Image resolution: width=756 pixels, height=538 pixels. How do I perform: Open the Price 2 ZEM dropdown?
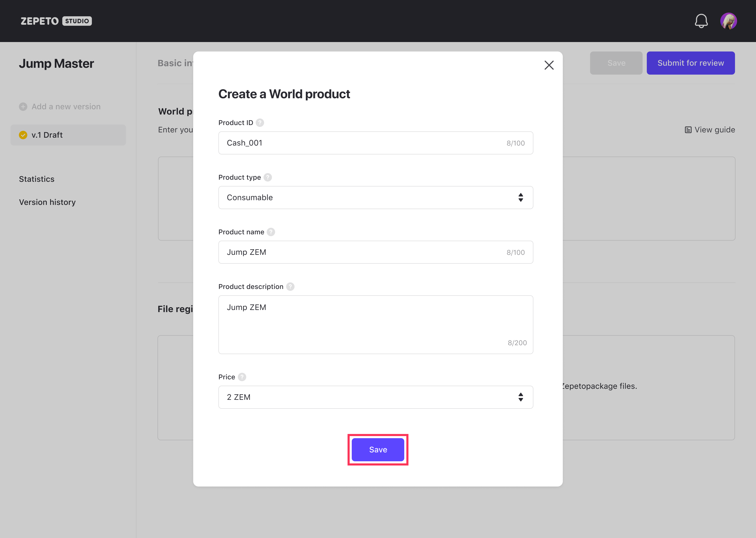tap(375, 397)
